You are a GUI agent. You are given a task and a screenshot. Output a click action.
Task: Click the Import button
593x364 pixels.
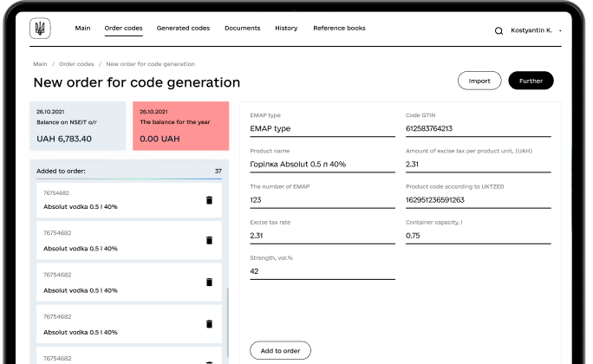coord(479,81)
